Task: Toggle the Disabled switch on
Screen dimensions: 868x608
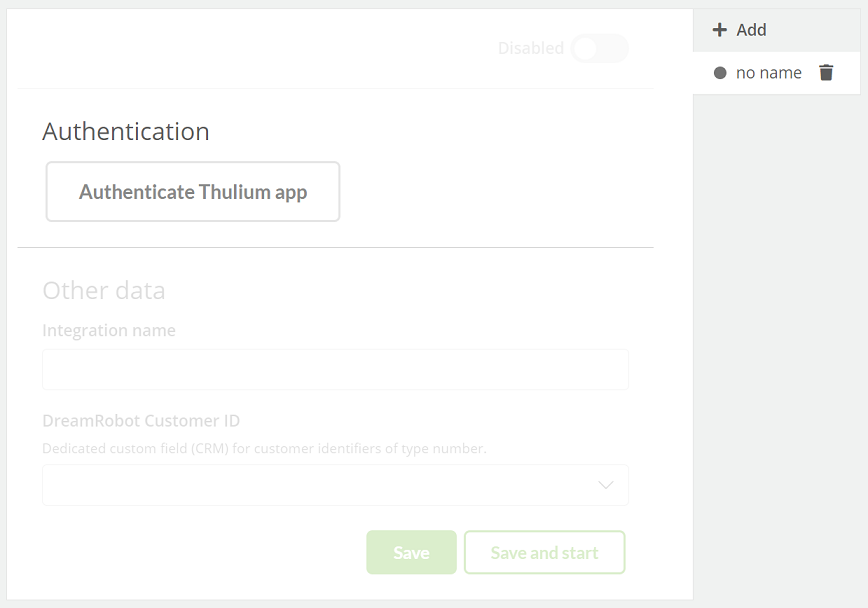Action: click(x=600, y=49)
